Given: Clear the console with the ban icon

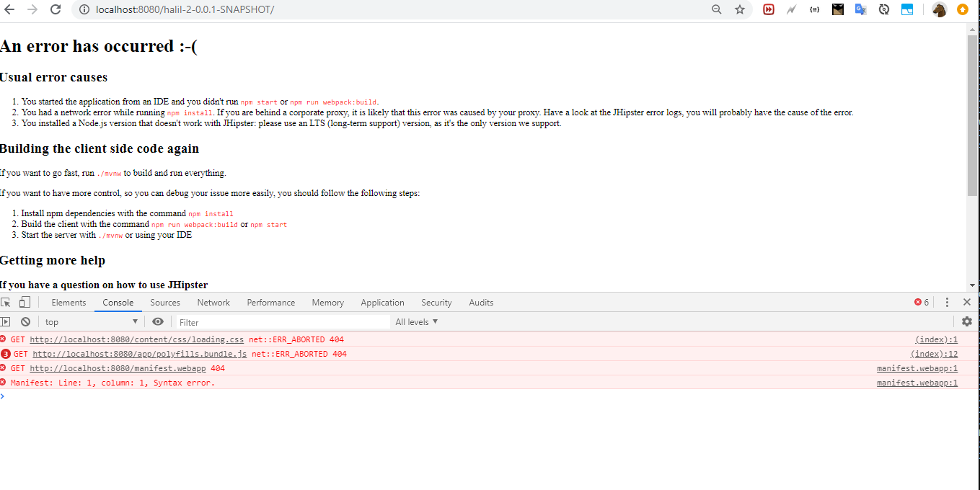Looking at the screenshot, I should 26,322.
